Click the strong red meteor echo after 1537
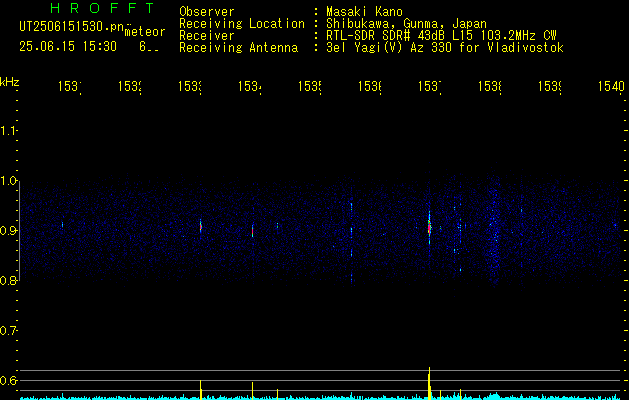 [429, 228]
